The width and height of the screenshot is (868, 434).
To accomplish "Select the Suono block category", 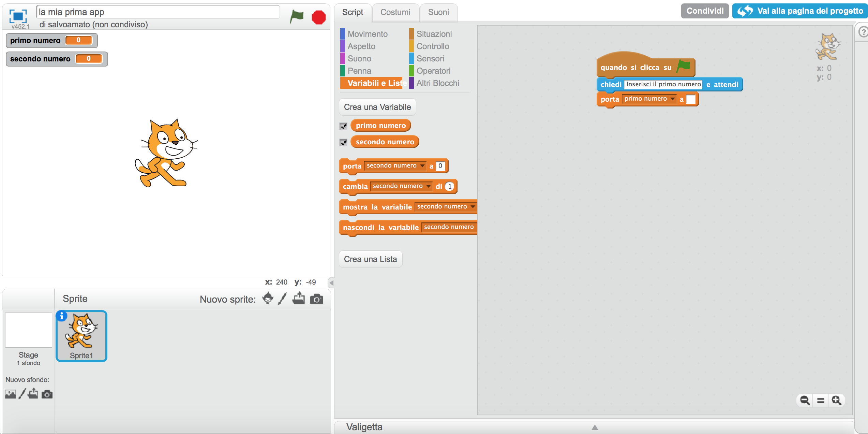I will tap(359, 59).
